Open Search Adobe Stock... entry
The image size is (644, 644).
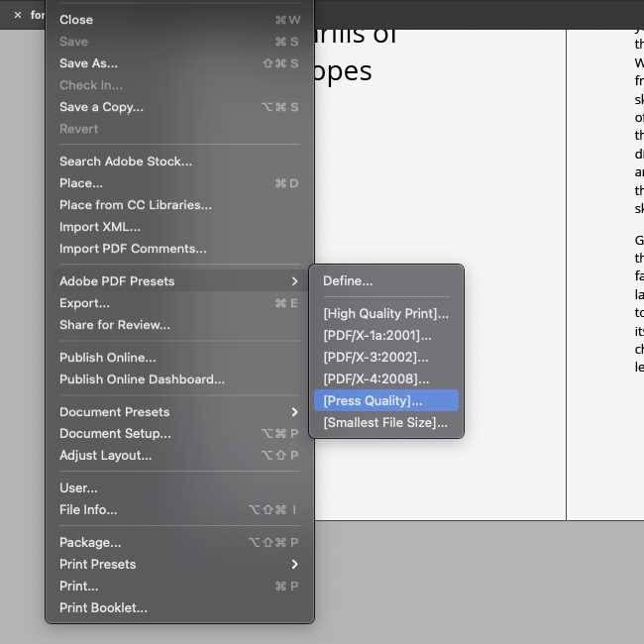[x=180, y=161]
